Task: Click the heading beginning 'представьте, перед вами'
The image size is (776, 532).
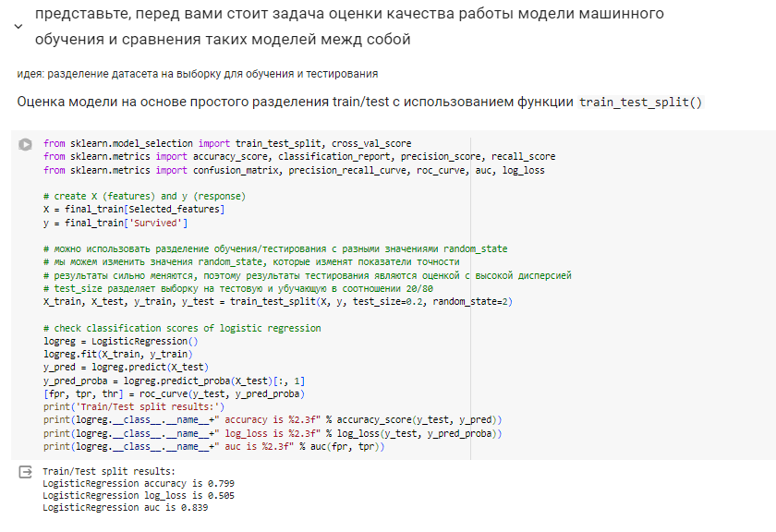Action: 349,26
